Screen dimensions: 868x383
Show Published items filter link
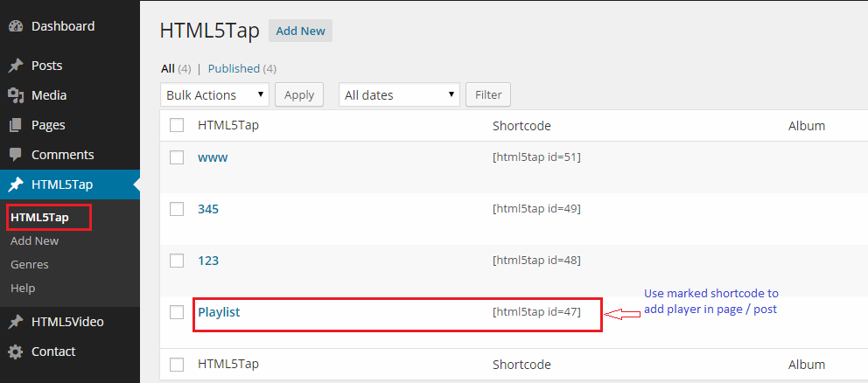(x=234, y=68)
